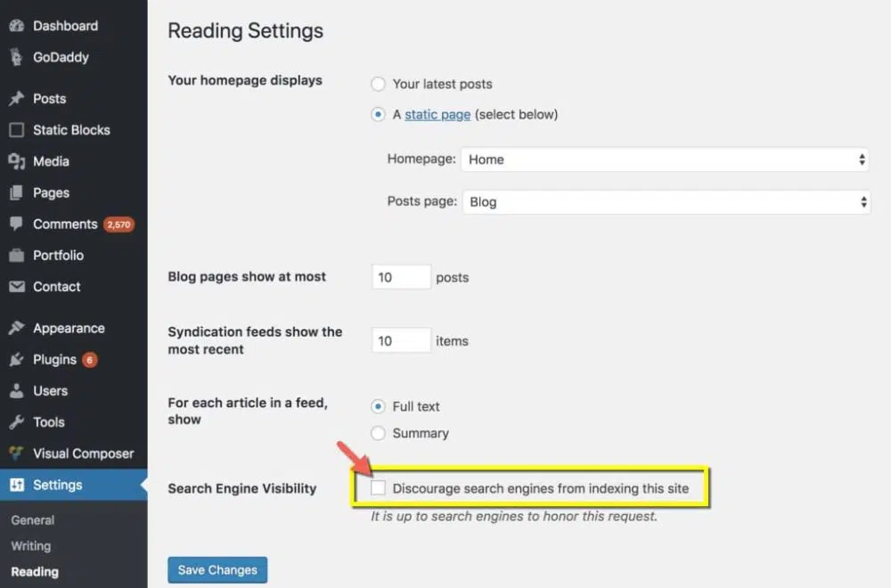Click the blog pages count field

(401, 277)
